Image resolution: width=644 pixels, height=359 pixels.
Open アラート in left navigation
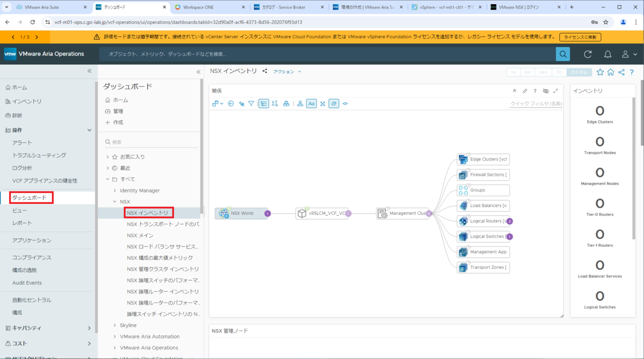(22, 143)
